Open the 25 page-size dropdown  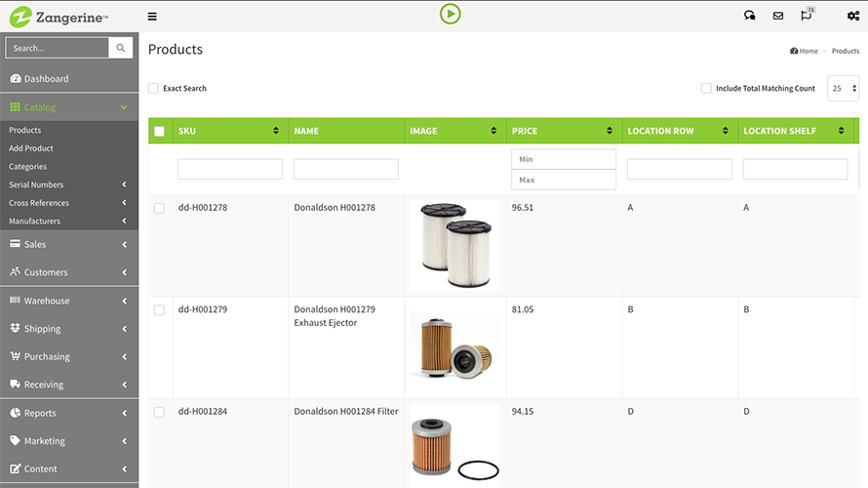coord(843,88)
